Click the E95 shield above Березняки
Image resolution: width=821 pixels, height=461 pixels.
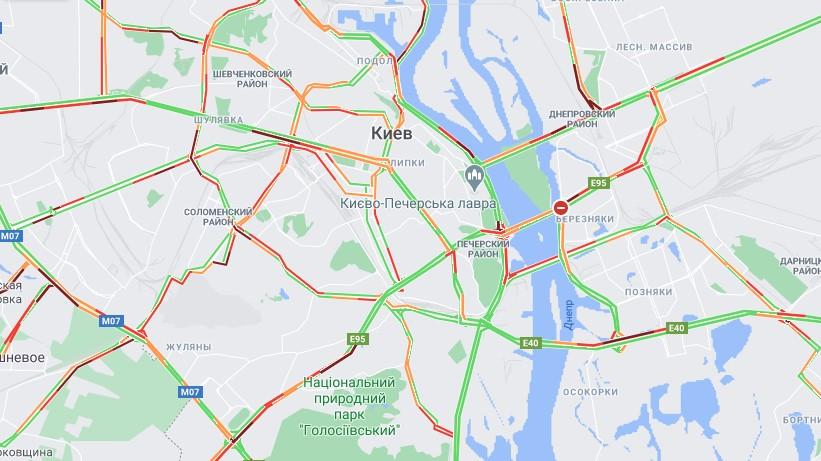[598, 183]
